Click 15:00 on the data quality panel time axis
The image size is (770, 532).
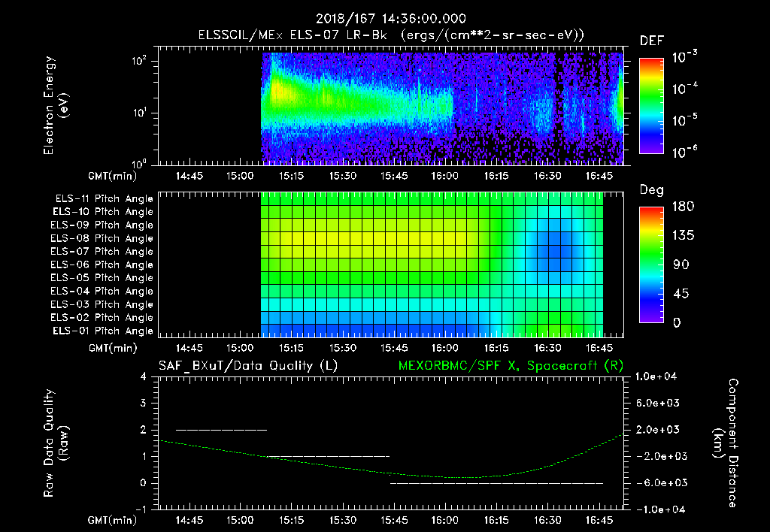[x=240, y=520]
